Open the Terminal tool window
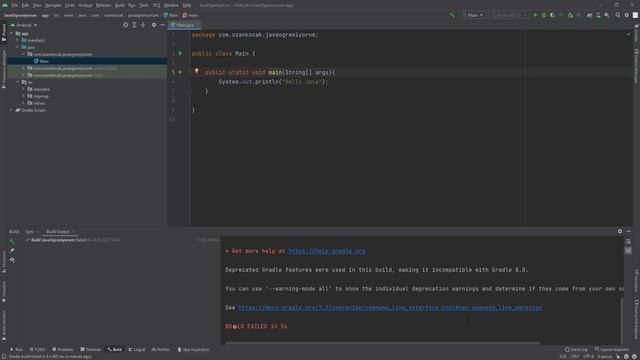 [90, 349]
